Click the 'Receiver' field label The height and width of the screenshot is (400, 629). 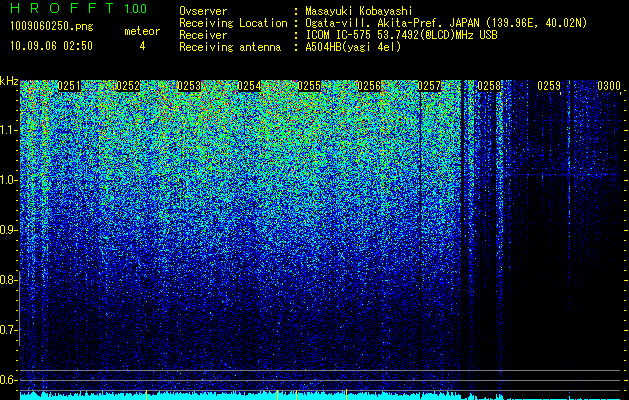(x=203, y=35)
